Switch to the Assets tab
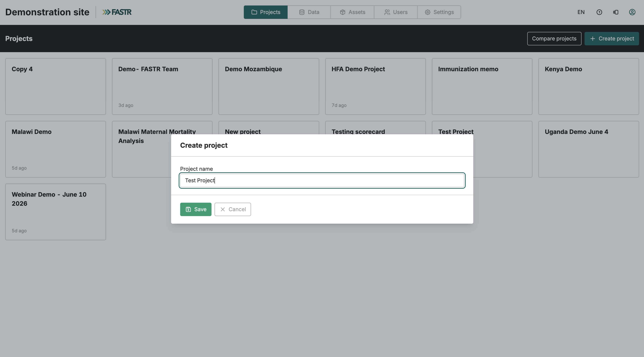 (x=352, y=12)
